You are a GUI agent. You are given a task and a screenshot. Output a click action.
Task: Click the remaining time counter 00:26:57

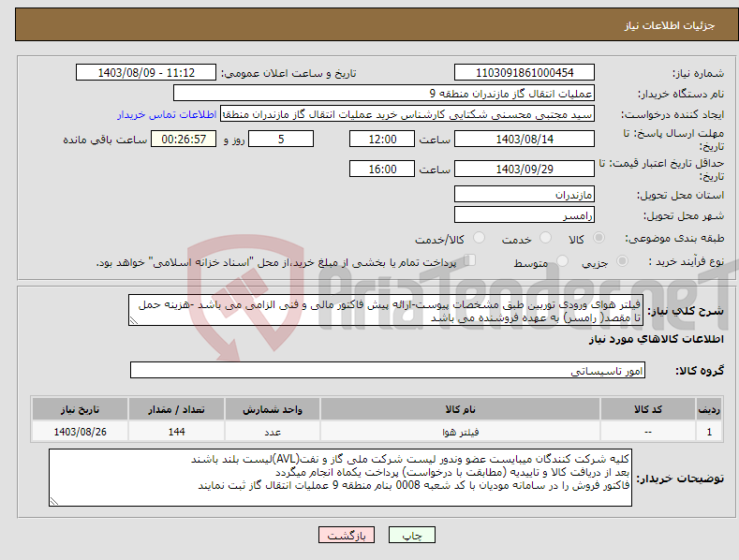click(184, 139)
